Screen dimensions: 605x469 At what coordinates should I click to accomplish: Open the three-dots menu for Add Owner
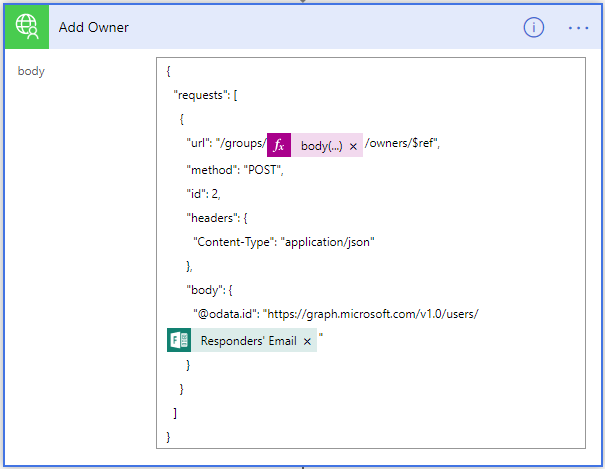coord(578,28)
